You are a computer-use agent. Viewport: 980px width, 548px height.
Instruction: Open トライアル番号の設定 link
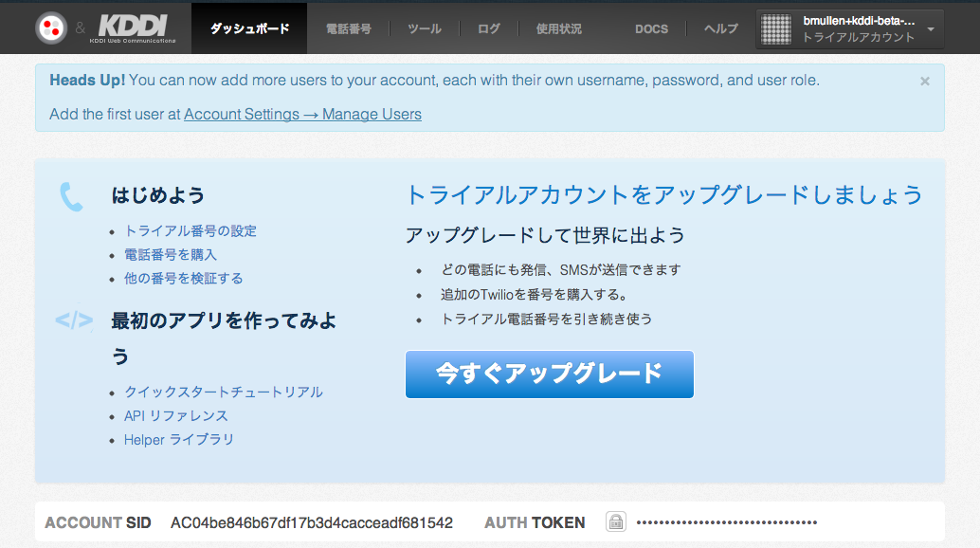tap(190, 231)
